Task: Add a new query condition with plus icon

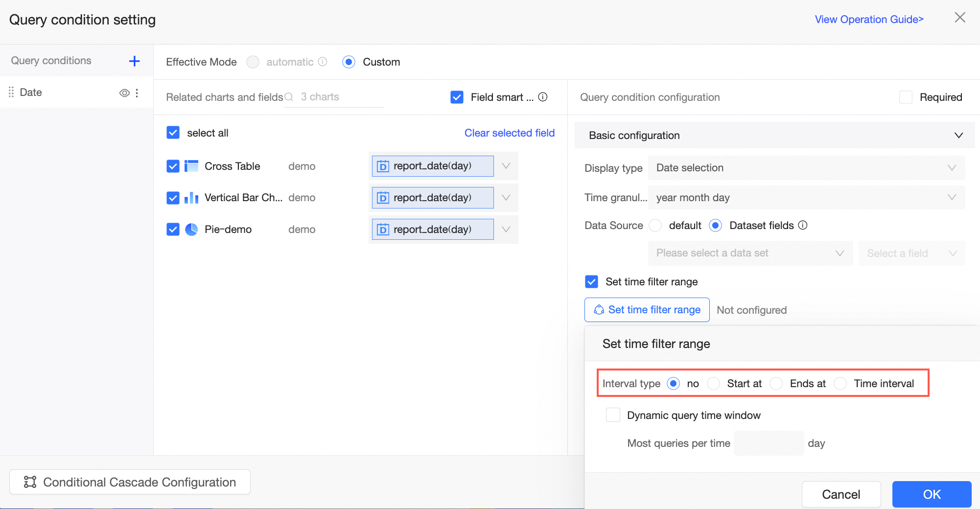Action: (134, 61)
